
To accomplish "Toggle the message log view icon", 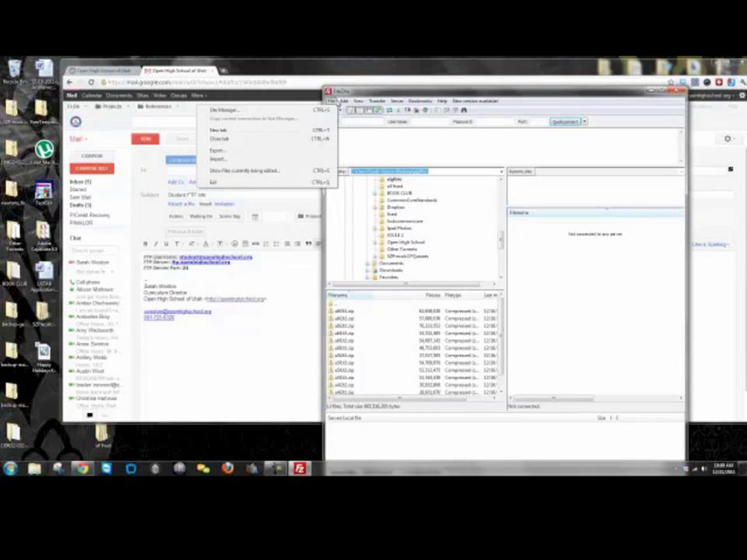I will click(x=351, y=110).
